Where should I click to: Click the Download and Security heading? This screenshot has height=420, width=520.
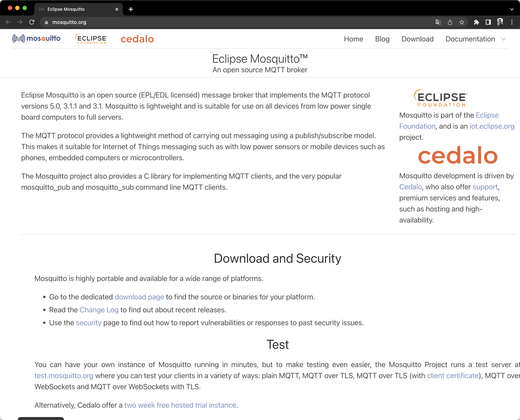pos(278,258)
